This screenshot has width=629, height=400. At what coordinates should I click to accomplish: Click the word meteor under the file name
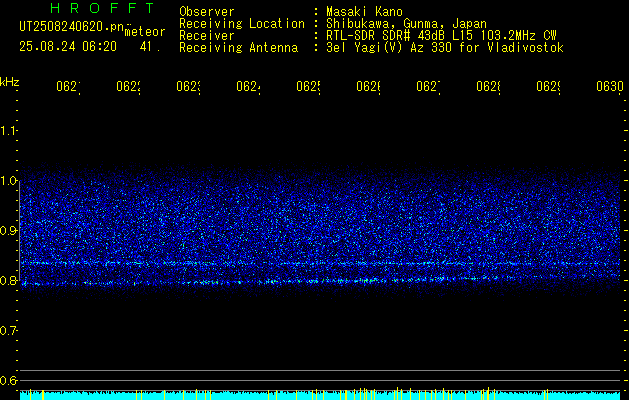pyautogui.click(x=145, y=32)
